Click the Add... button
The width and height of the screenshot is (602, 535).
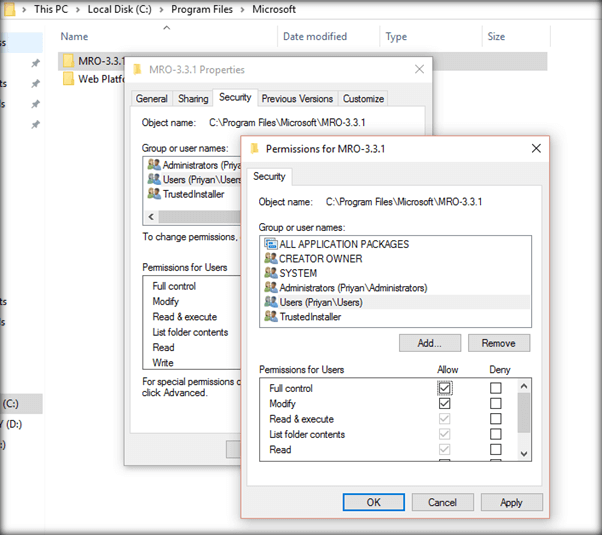coord(430,343)
